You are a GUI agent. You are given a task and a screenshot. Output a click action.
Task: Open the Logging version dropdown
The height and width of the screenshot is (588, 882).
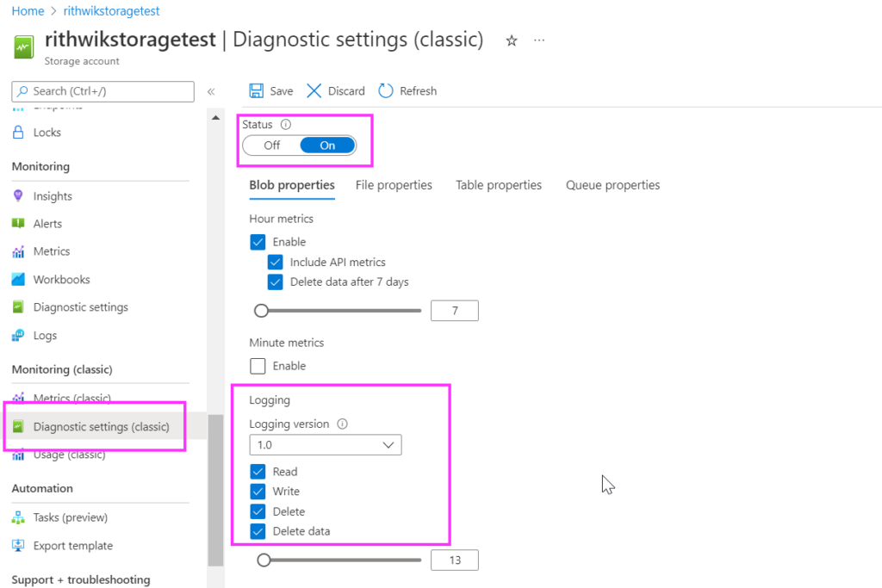[x=325, y=444]
